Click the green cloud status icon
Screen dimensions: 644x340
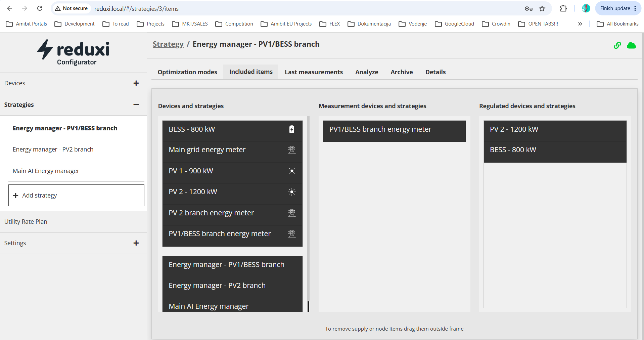(631, 45)
